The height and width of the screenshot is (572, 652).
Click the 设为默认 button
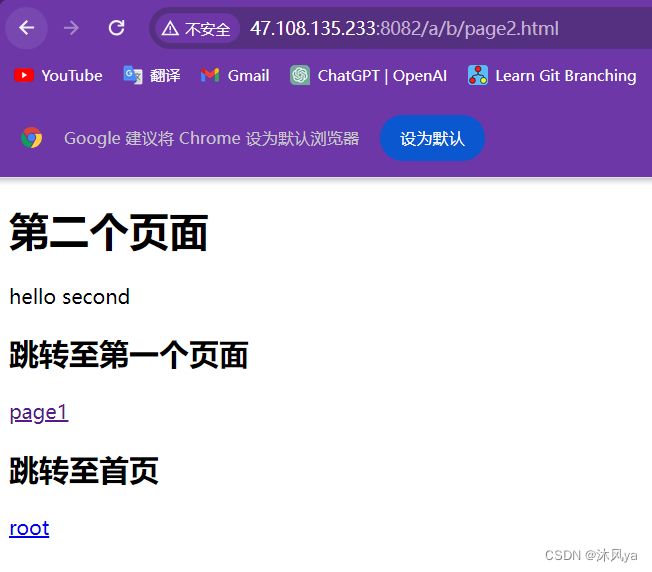pos(432,138)
